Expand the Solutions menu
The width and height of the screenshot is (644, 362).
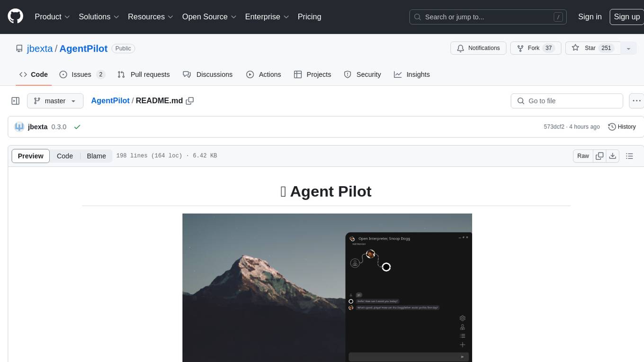[99, 17]
